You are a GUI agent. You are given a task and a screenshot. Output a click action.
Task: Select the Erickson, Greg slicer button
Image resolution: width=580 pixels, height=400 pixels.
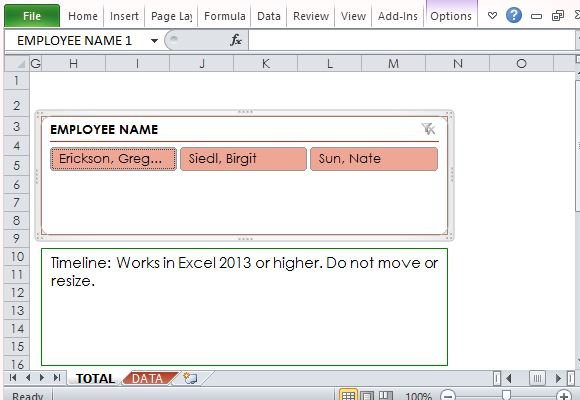pos(113,159)
